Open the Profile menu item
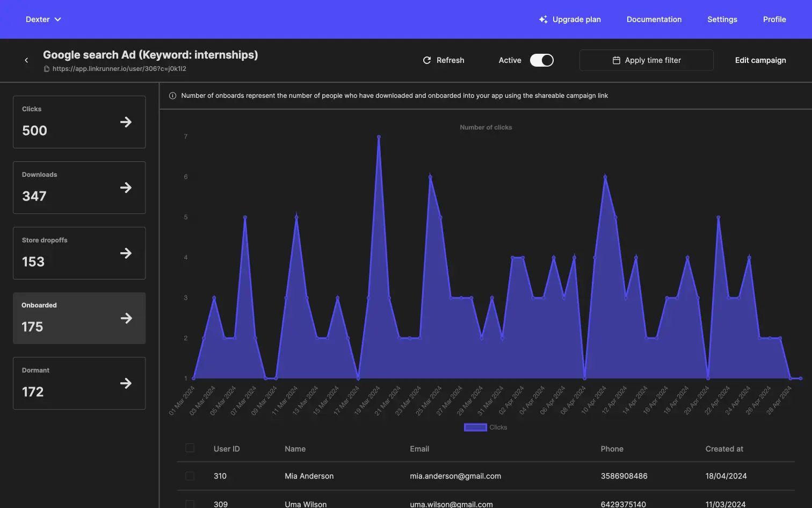The image size is (812, 508). pos(774,19)
